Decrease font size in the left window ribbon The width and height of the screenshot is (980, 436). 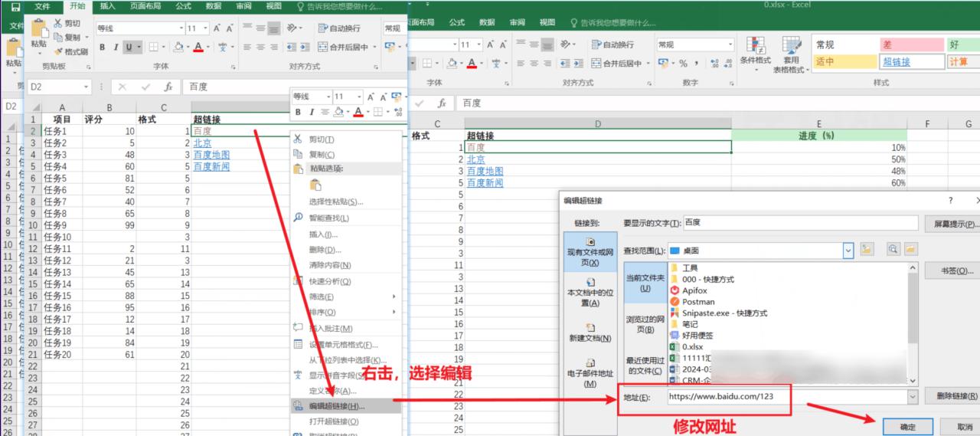pyautogui.click(x=230, y=28)
